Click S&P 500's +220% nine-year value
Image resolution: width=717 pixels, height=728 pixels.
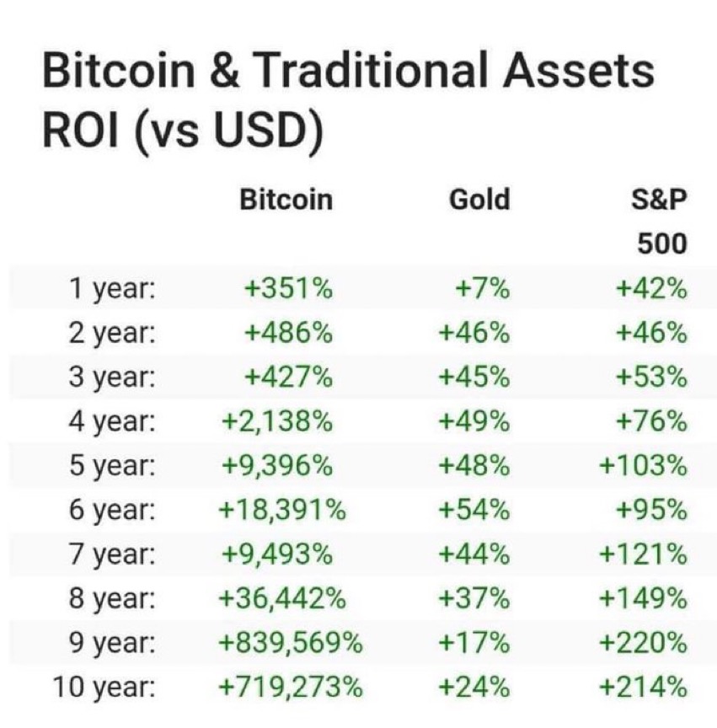pos(643,643)
